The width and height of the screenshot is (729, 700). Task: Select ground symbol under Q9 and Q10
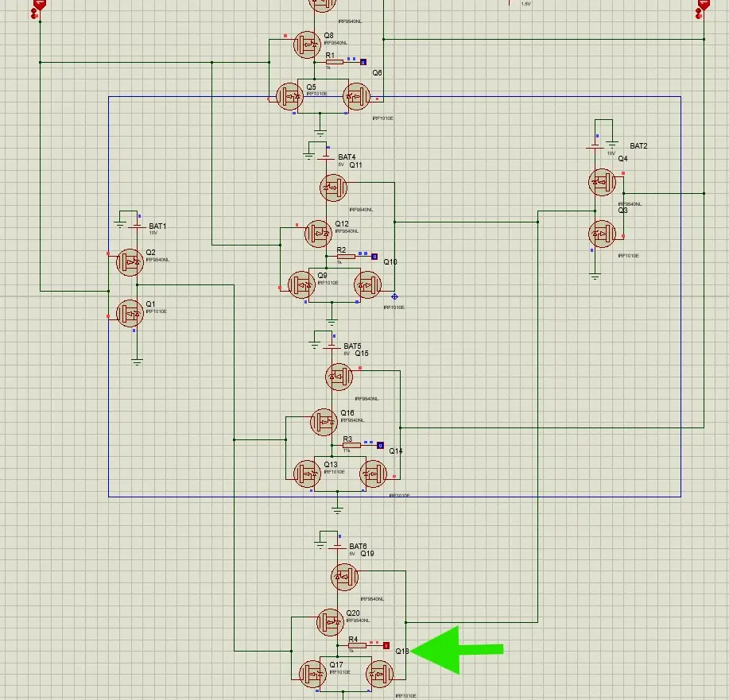pos(332,322)
